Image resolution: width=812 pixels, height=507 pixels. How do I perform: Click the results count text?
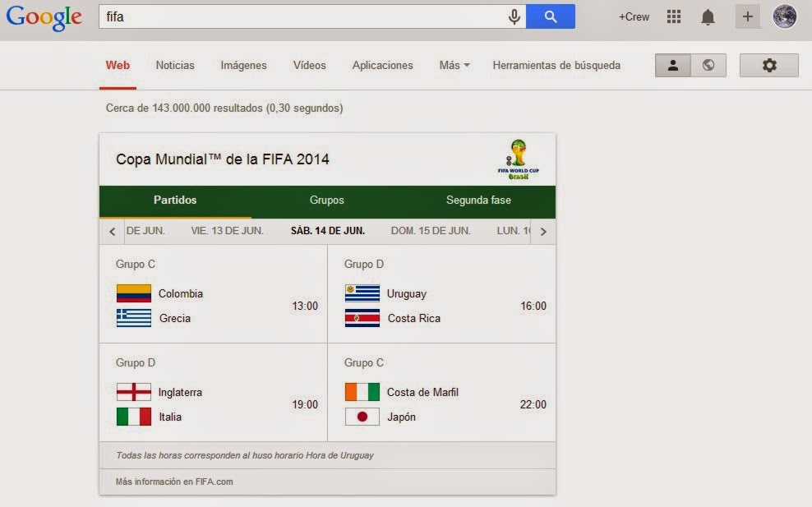click(x=224, y=108)
